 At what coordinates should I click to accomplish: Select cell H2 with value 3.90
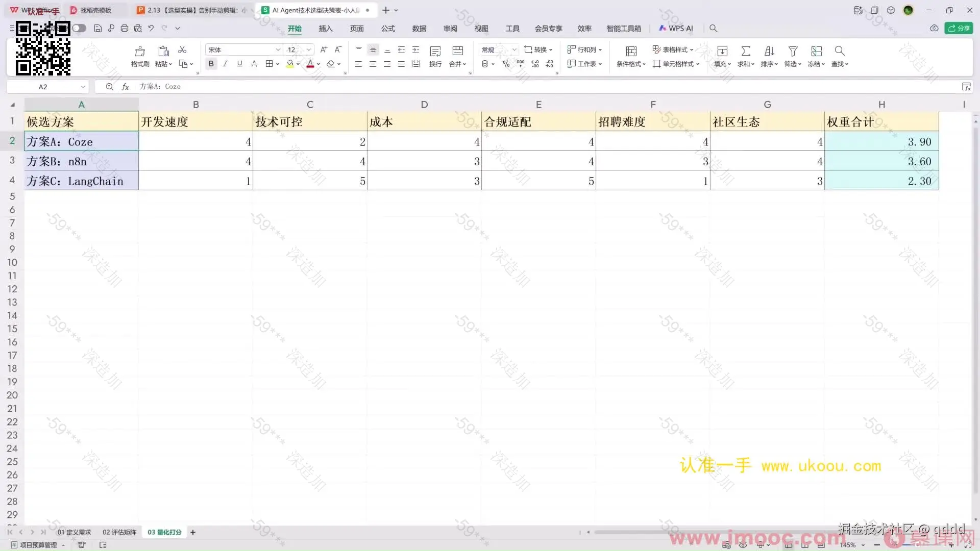pyautogui.click(x=881, y=141)
